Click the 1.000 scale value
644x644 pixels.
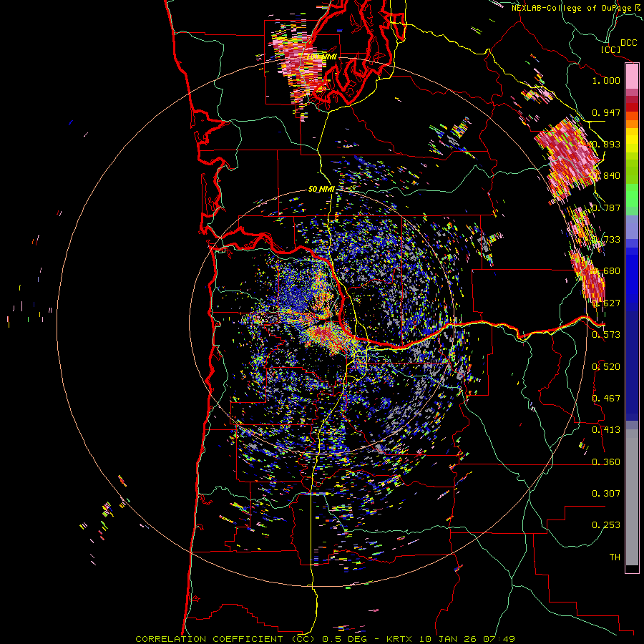[x=606, y=80]
